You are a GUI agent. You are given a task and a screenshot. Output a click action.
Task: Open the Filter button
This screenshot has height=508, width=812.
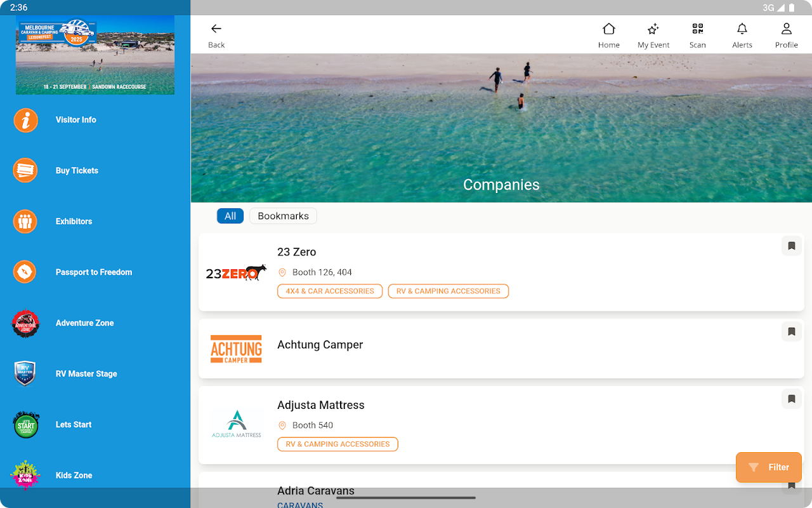pyautogui.click(x=769, y=467)
